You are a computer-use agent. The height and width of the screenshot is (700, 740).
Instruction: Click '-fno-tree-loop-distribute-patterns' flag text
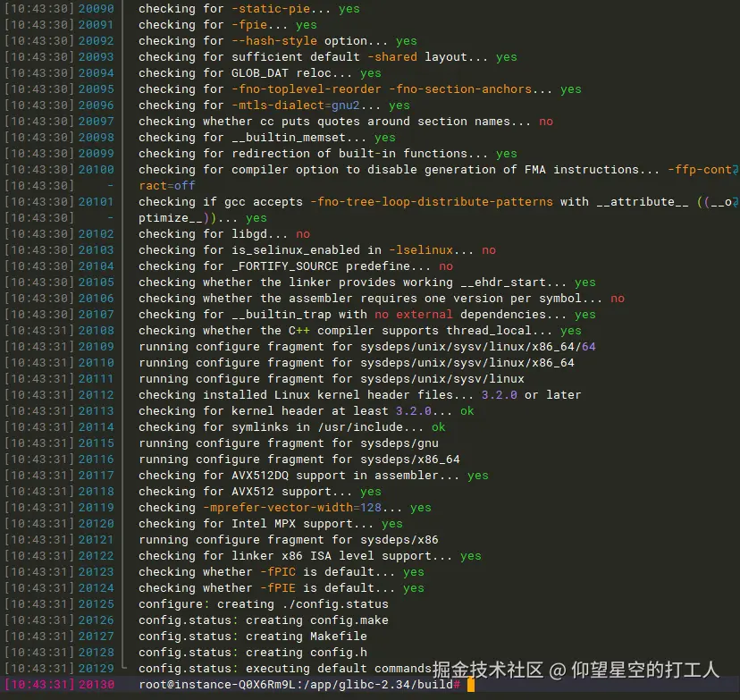pos(432,201)
